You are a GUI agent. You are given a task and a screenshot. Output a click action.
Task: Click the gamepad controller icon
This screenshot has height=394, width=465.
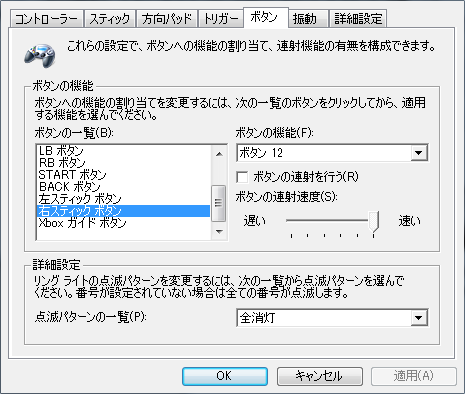point(40,55)
